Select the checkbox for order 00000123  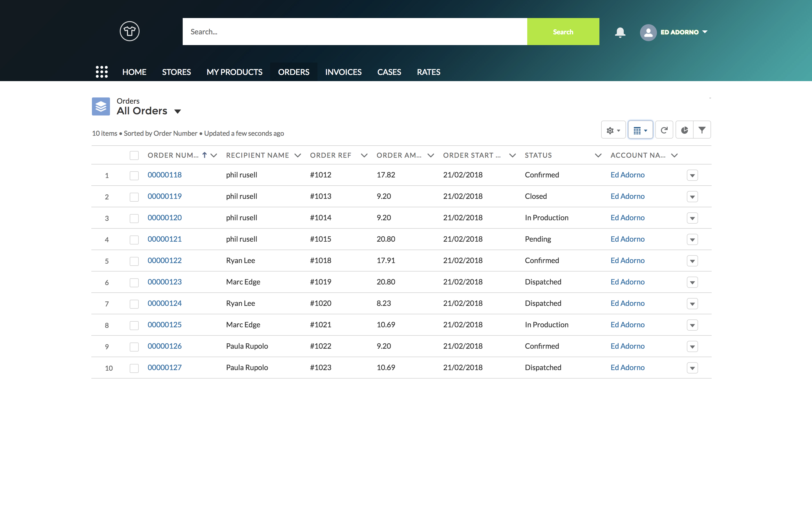point(134,282)
